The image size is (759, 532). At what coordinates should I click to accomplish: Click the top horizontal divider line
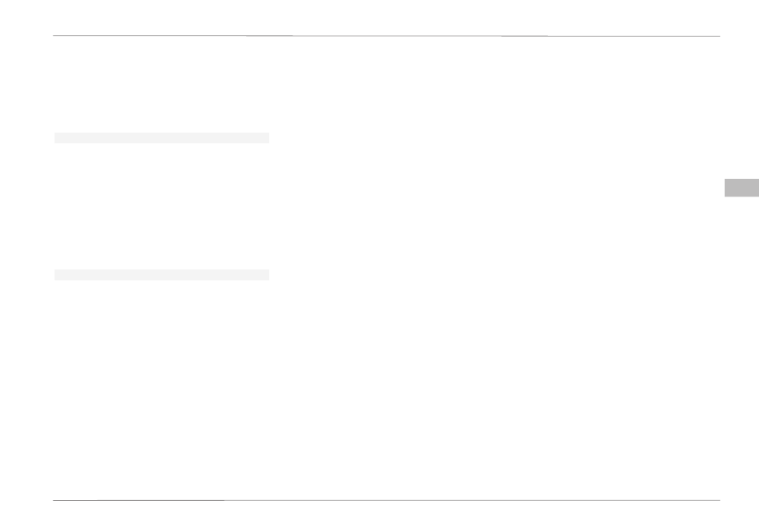tap(386, 36)
